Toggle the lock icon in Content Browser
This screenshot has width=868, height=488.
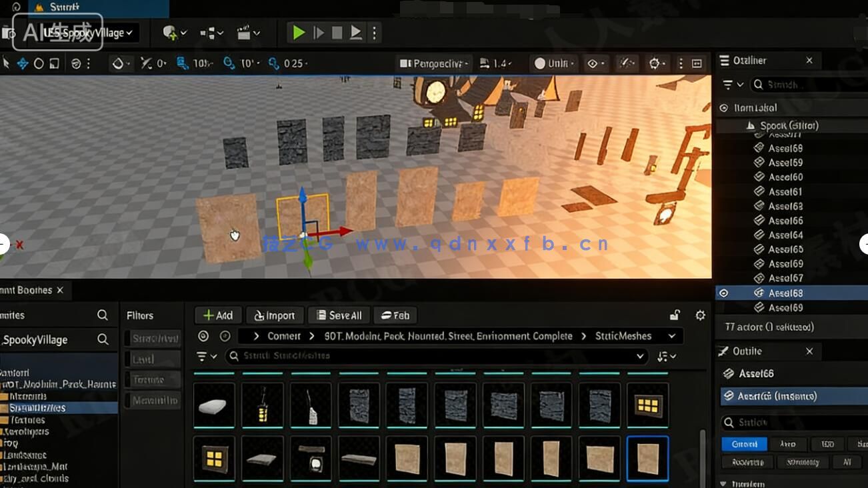[x=674, y=315]
